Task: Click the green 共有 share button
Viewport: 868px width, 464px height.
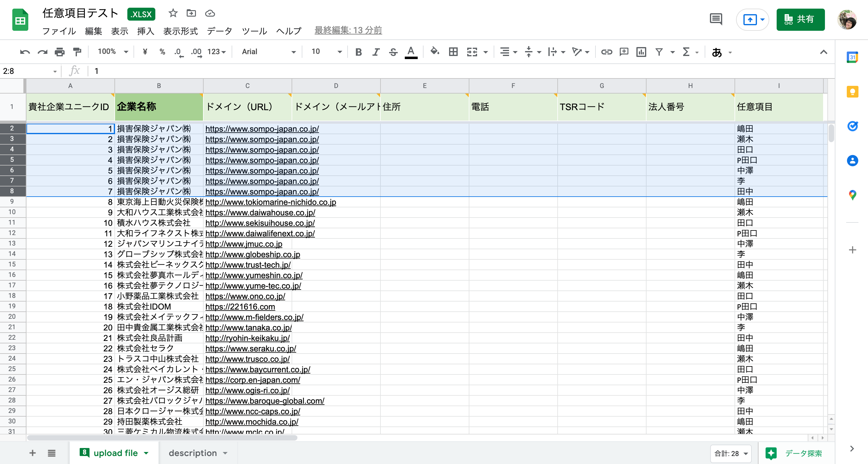Action: point(800,19)
